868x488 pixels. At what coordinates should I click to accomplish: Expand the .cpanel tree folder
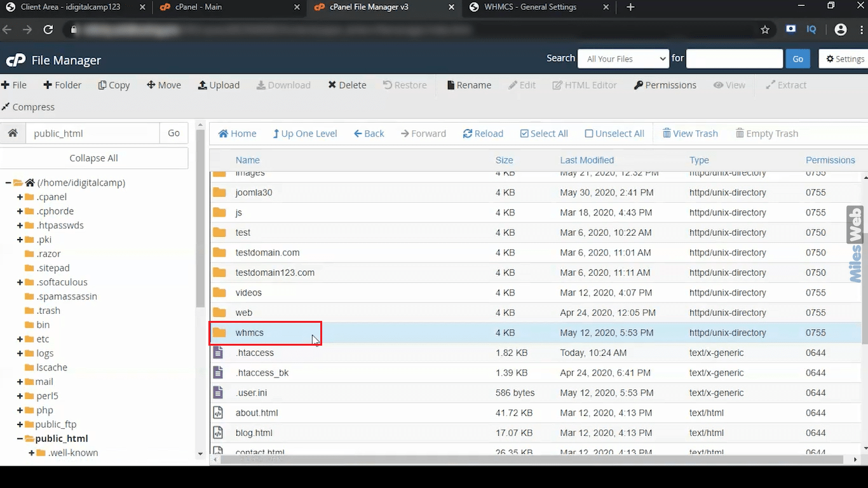pyautogui.click(x=20, y=197)
